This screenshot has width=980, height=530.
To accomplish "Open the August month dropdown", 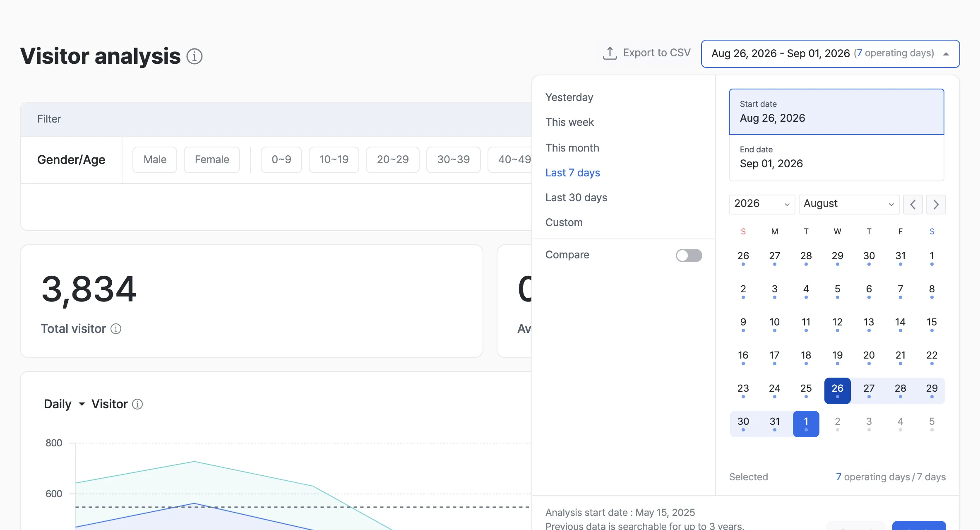I will 849,204.
